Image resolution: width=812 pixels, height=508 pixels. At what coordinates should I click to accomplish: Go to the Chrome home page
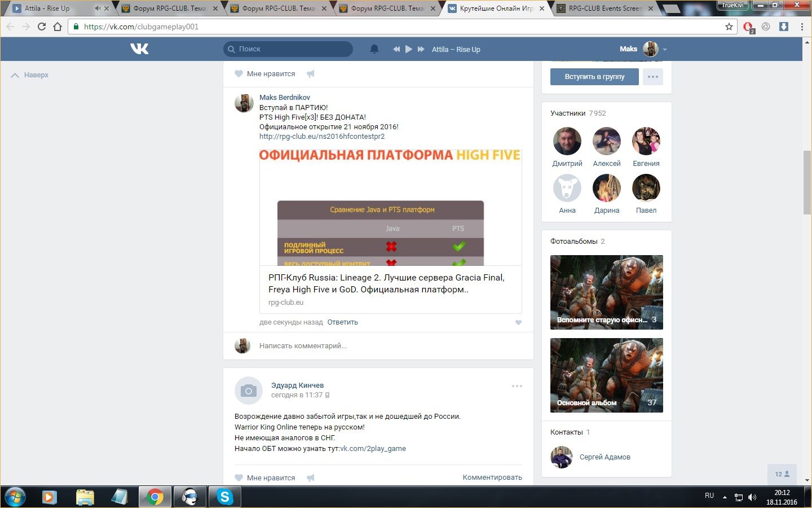tap(58, 27)
